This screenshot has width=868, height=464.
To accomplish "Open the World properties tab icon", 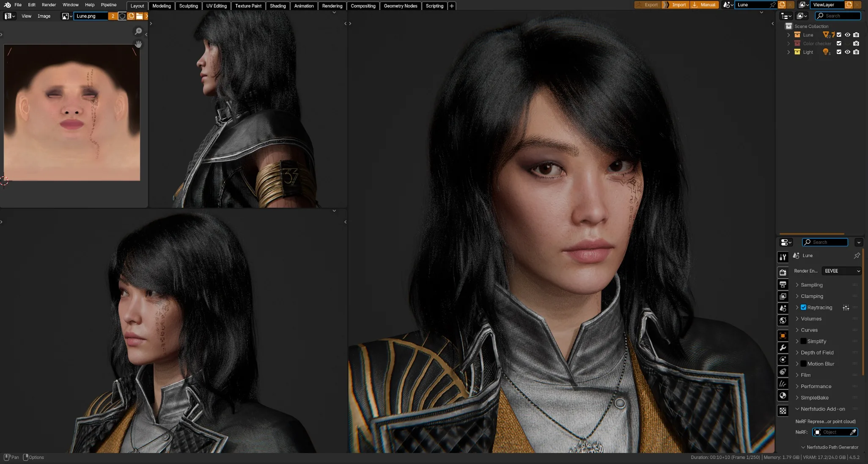I will 783,320.
